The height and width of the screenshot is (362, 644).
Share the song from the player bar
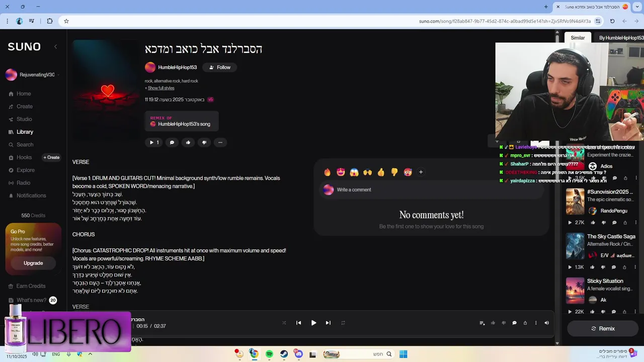(525, 323)
